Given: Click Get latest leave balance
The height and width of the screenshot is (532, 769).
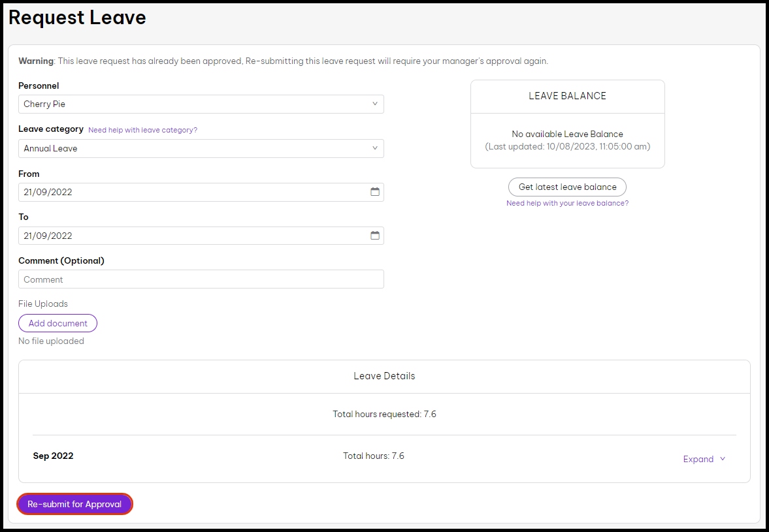Looking at the screenshot, I should pyautogui.click(x=566, y=187).
